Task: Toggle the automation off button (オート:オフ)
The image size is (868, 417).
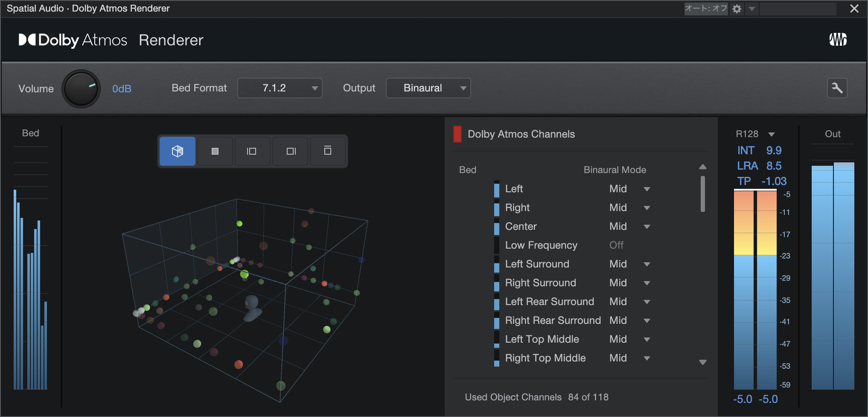Action: tap(706, 9)
